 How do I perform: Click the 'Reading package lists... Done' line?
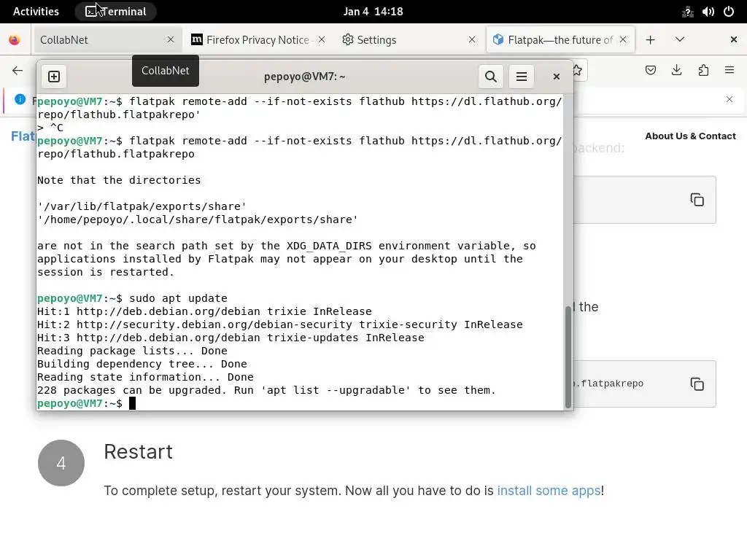pyautogui.click(x=133, y=351)
